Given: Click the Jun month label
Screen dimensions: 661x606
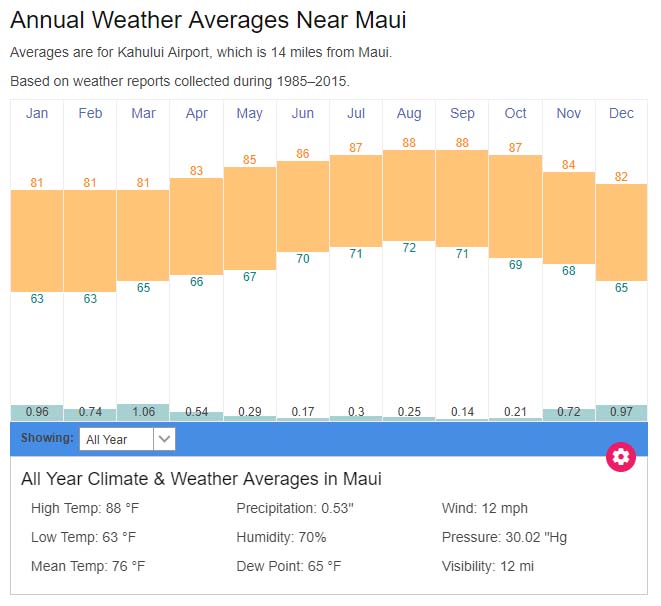Looking at the screenshot, I should [303, 113].
